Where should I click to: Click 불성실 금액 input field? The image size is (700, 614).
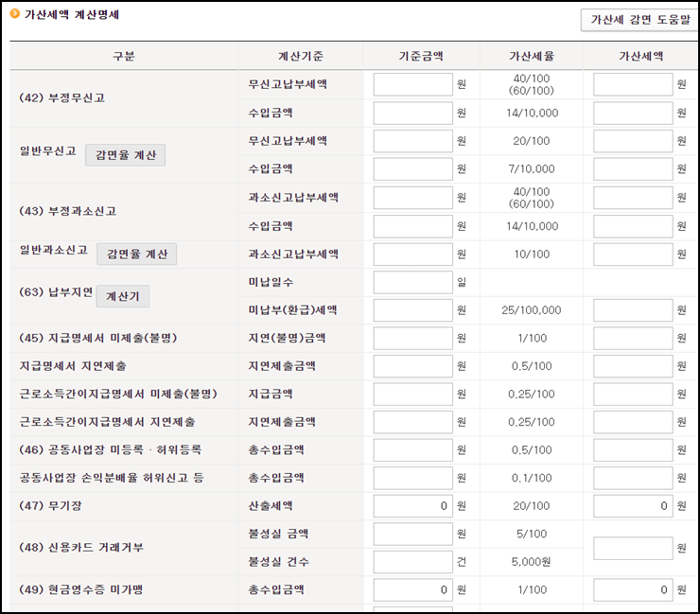point(413,535)
